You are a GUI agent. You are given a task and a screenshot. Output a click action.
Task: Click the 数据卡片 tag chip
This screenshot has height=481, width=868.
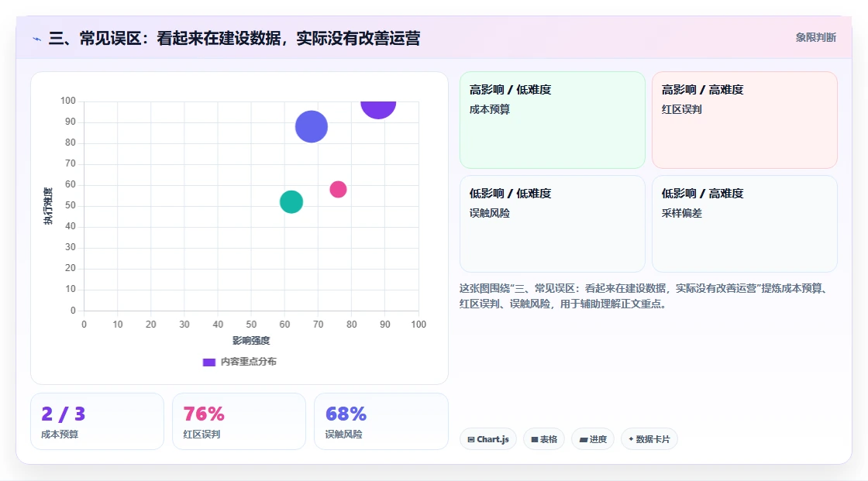click(649, 439)
